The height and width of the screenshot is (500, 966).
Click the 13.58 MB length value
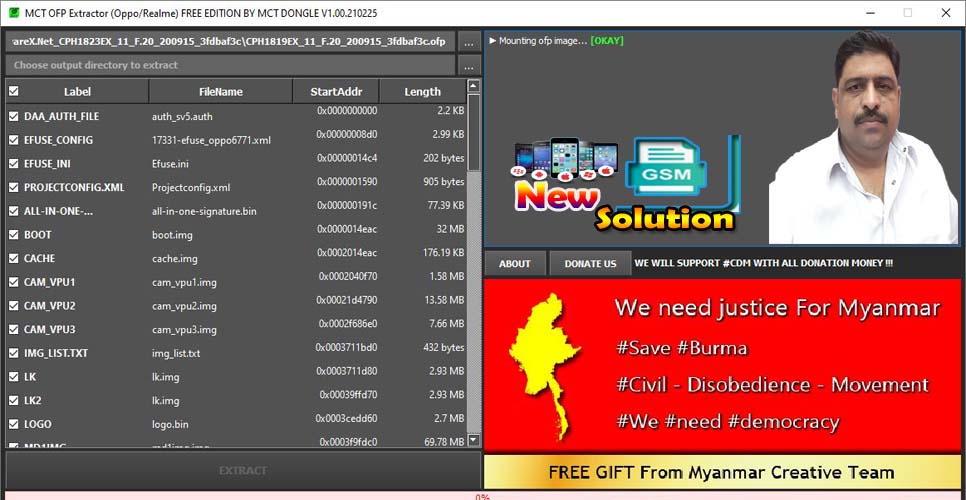[x=444, y=300]
